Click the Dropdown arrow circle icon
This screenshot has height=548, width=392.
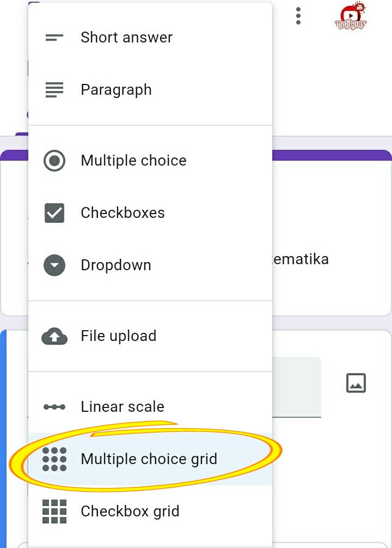[54, 265]
